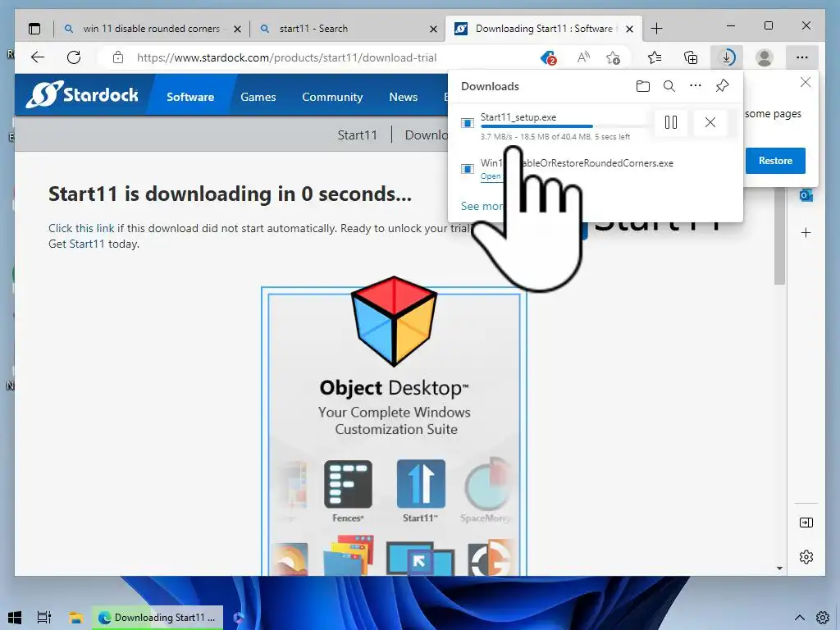
Task: Go back to previous page
Action: click(38, 57)
